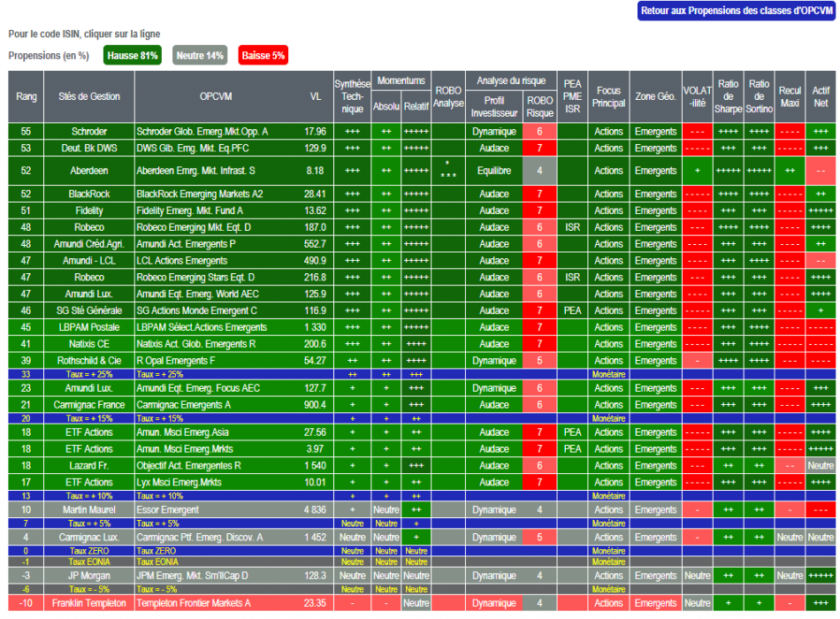Click the PEA tag in SG Actions Monde row
The width and height of the screenshot is (840, 619).
pyautogui.click(x=573, y=310)
